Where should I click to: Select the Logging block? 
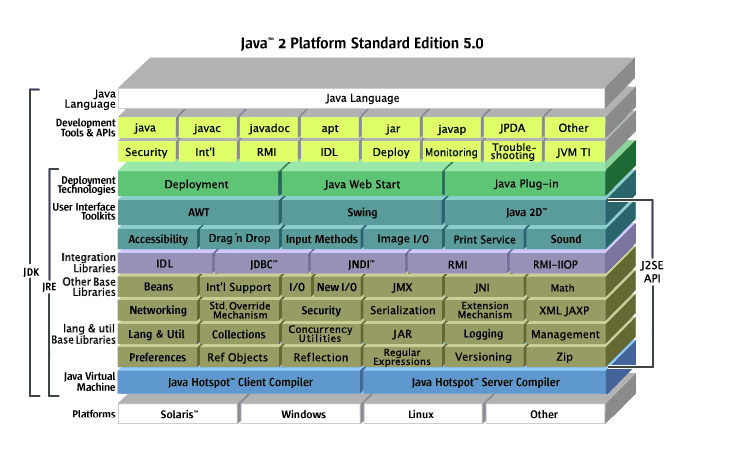point(484,334)
